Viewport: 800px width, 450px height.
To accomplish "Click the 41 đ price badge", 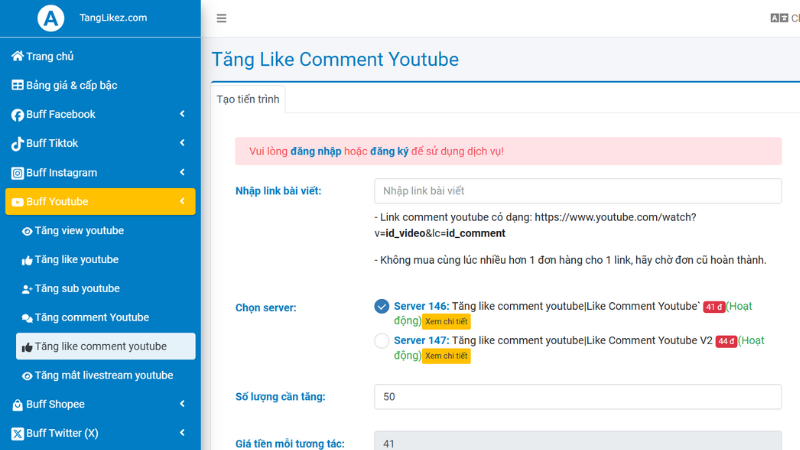I will pos(714,307).
